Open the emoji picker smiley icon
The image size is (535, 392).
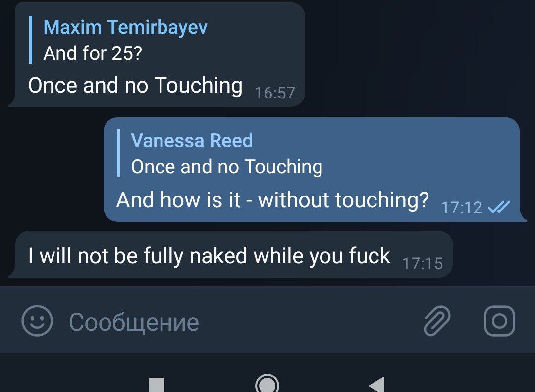(x=37, y=321)
